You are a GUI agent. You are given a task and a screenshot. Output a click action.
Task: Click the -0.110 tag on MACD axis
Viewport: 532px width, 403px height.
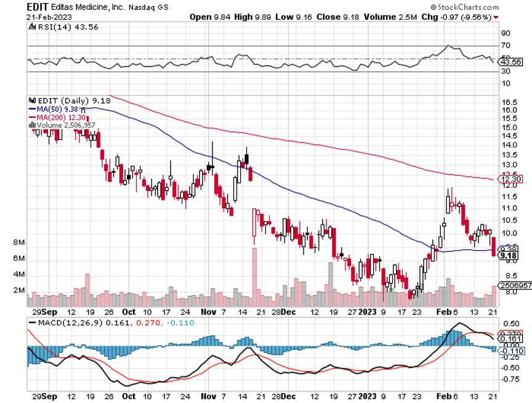click(x=512, y=351)
